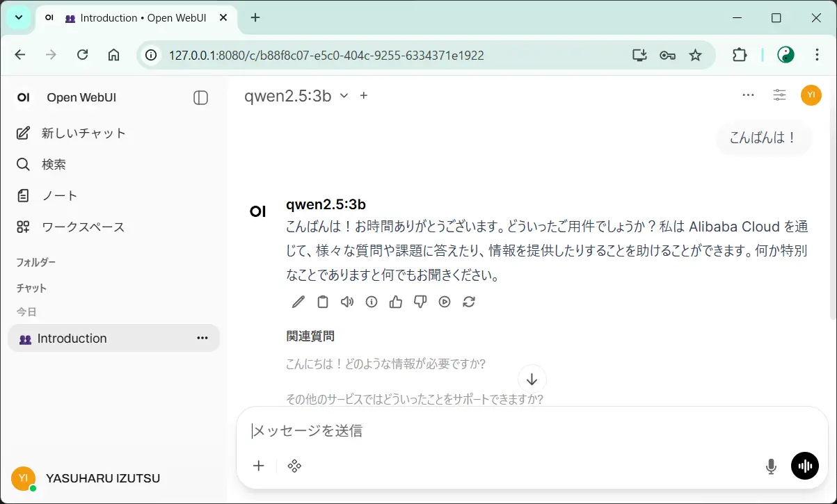Open the qwen2.5:3b model selector dropdown
Image resolution: width=837 pixels, height=504 pixels.
296,96
